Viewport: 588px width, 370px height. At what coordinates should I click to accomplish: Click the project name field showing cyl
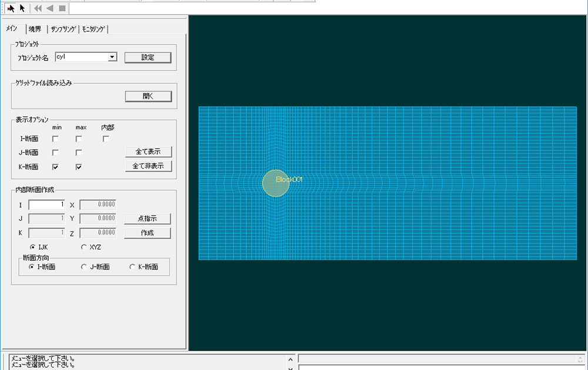[x=82, y=57]
